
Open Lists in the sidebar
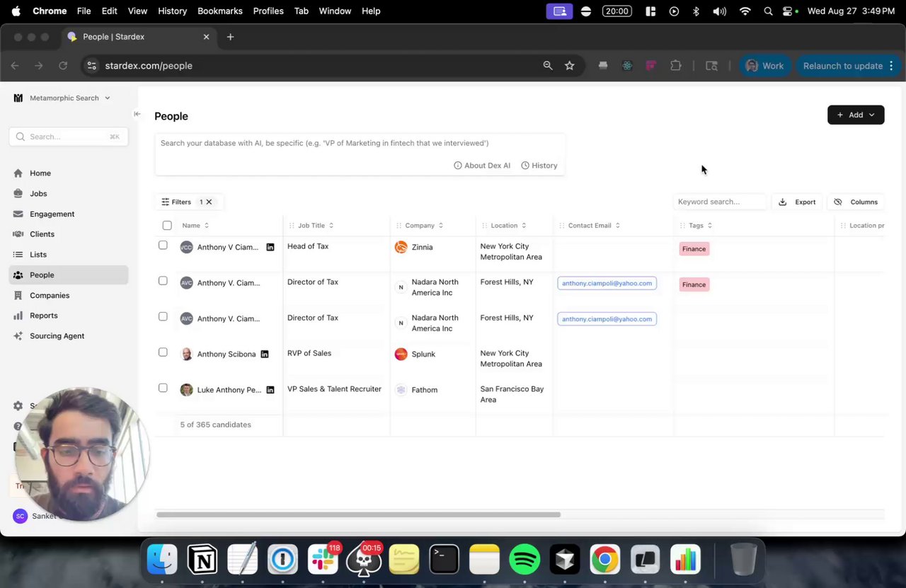click(x=69, y=255)
